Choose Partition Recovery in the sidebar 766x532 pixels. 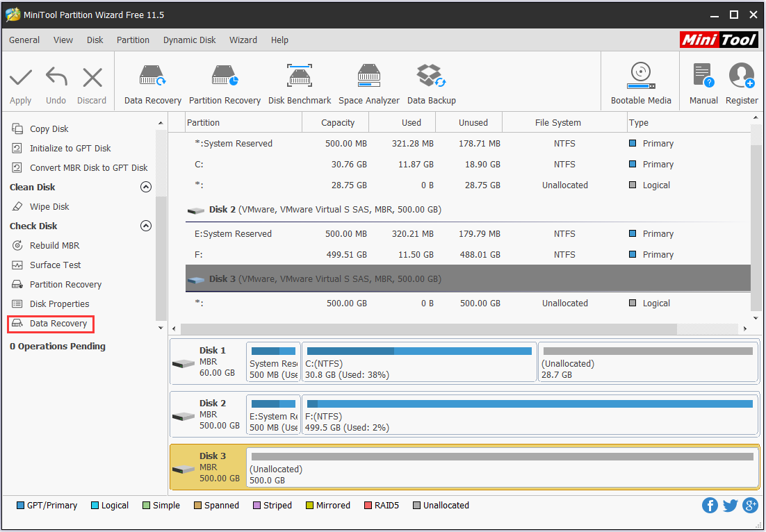pos(56,285)
